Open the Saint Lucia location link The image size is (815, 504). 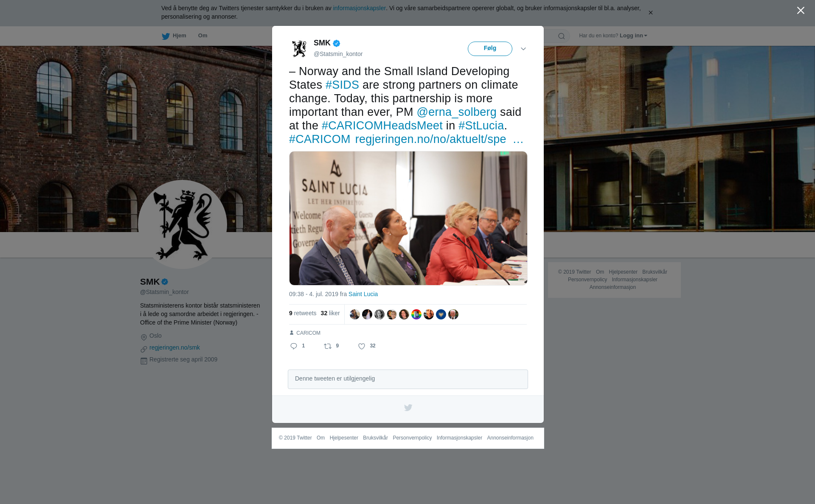(x=363, y=294)
